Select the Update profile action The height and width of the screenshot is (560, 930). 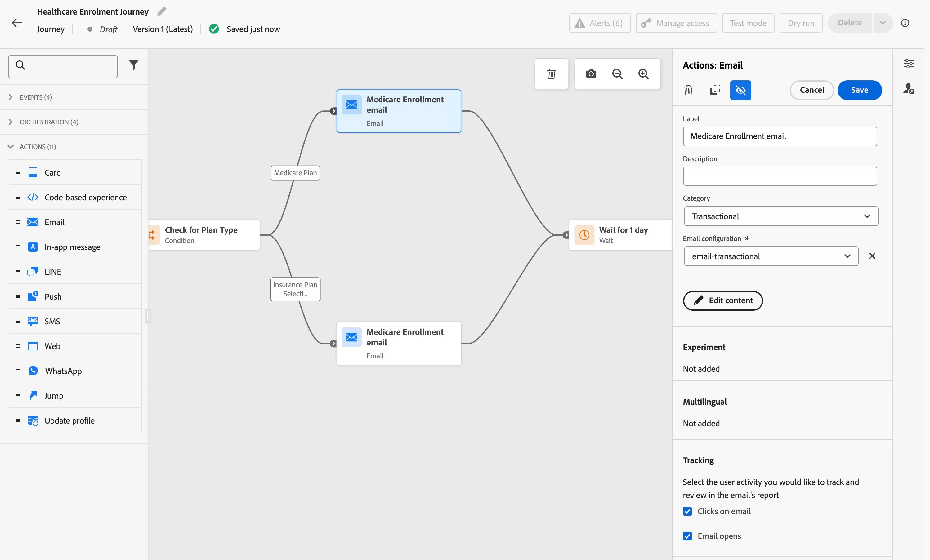[x=75, y=420]
